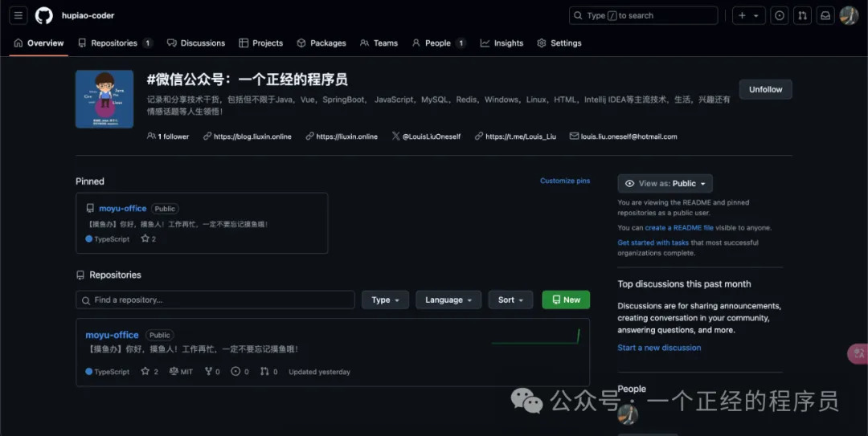Go to the GitHub logo homepage
The height and width of the screenshot is (436, 868).
tap(44, 15)
